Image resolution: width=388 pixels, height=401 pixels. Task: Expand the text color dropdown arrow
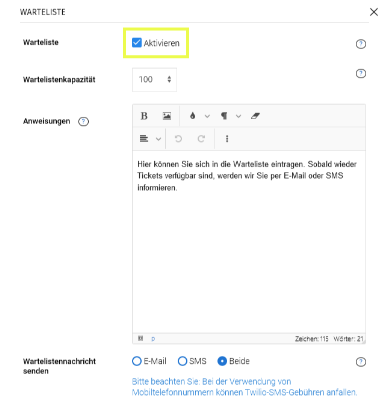click(x=207, y=116)
